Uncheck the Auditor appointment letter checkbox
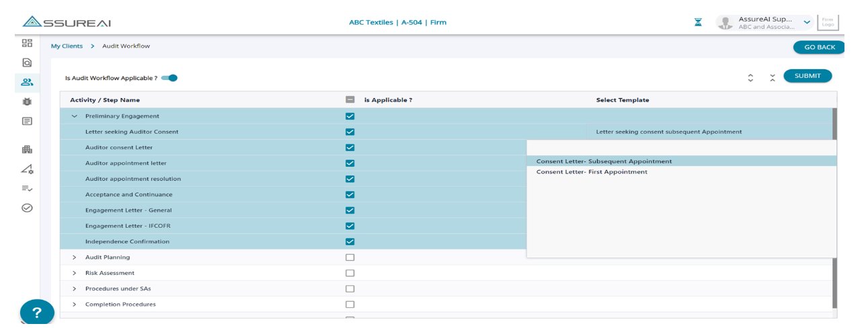The image size is (868, 328). [350, 163]
